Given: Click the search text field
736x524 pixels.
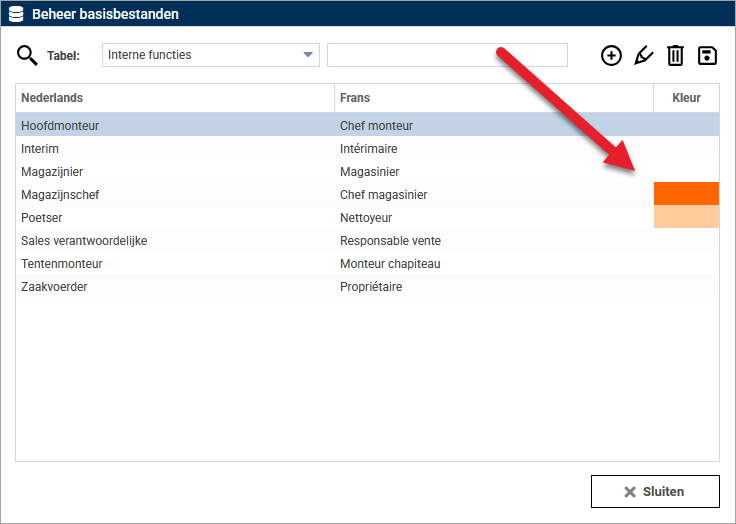Looking at the screenshot, I should coord(447,55).
